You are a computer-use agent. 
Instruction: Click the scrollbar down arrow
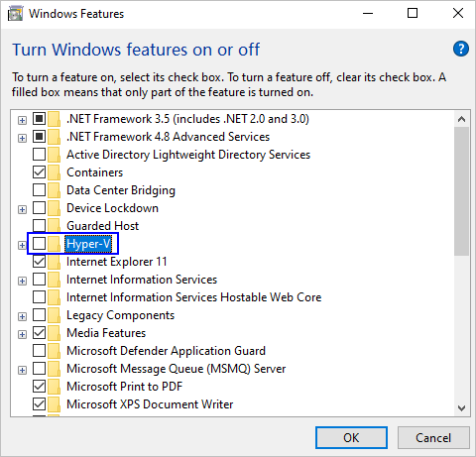[x=461, y=408]
